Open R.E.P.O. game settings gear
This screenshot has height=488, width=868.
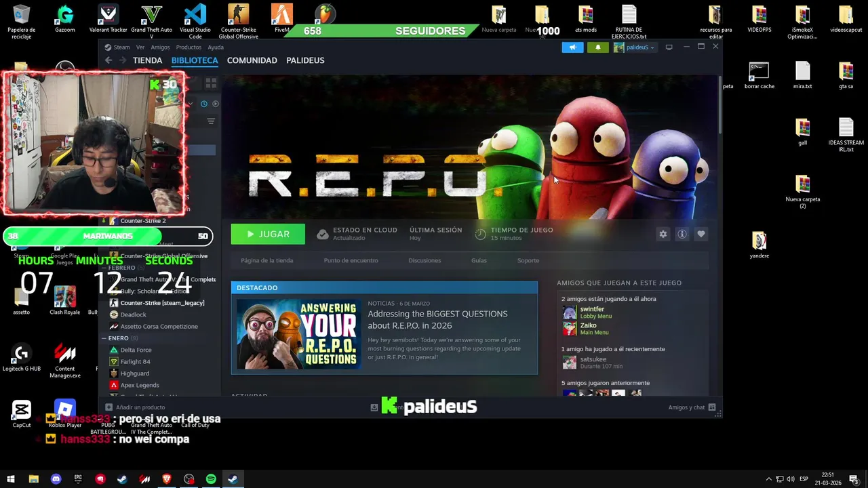663,234
